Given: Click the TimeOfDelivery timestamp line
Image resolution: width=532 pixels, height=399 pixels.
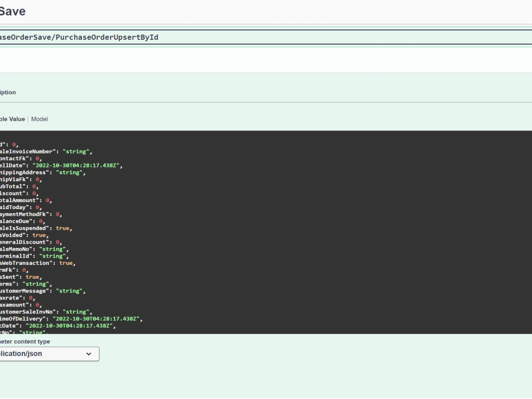Looking at the screenshot, I should pos(71,319).
